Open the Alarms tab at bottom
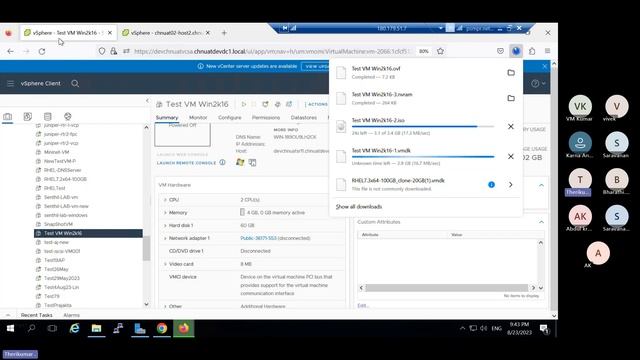 (x=71, y=315)
